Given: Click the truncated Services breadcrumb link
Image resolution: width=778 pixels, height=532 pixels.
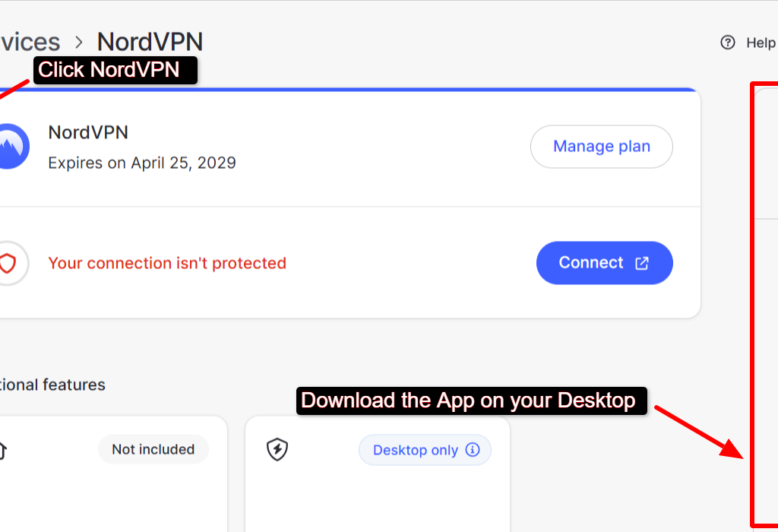Looking at the screenshot, I should (x=29, y=42).
